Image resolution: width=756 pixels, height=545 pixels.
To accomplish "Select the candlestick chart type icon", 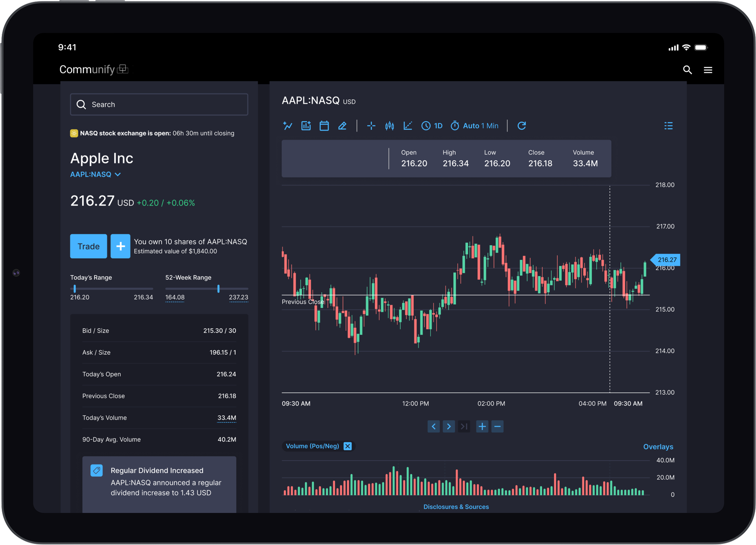I will coord(389,126).
